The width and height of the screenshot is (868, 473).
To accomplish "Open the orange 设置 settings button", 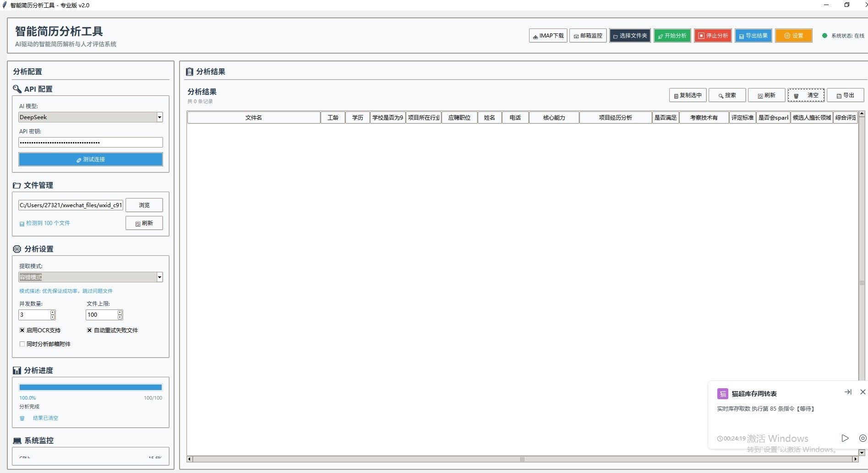I will point(794,36).
